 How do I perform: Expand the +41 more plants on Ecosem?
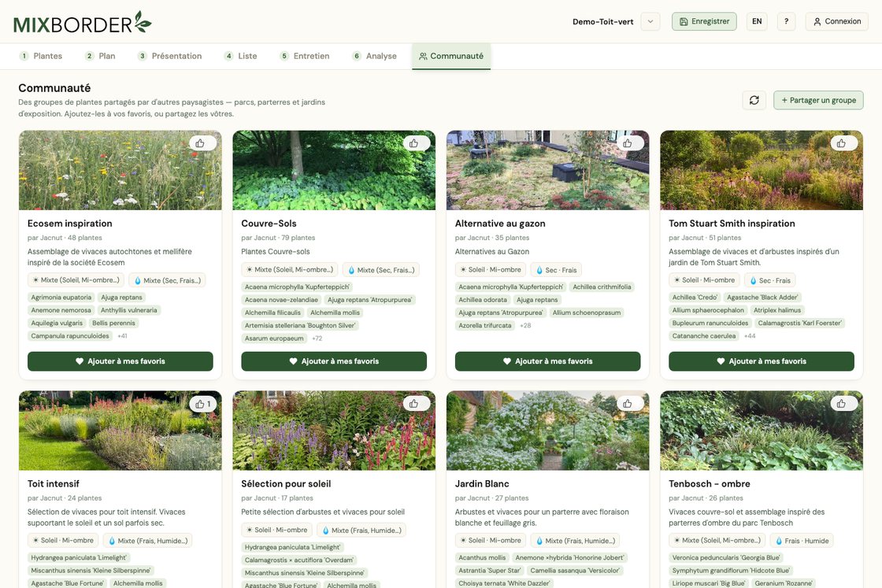pos(123,336)
